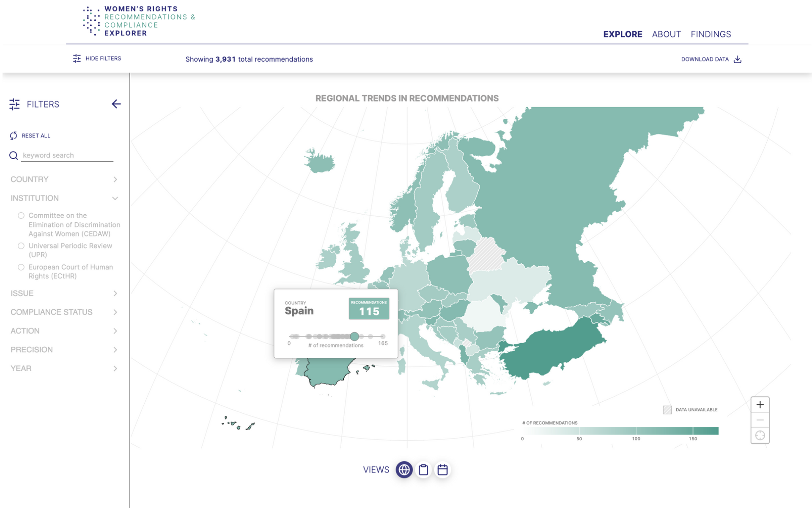The width and height of the screenshot is (812, 508).
Task: Switch to the calendar timeline view icon
Action: tap(442, 470)
